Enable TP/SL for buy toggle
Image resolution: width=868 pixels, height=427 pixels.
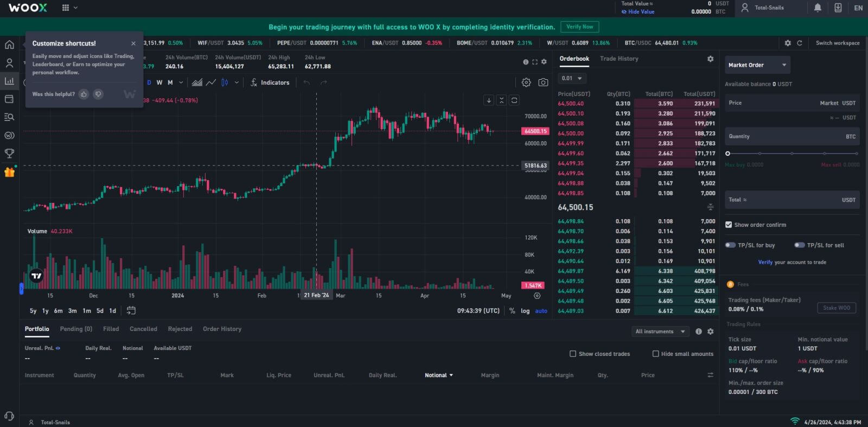pos(731,245)
